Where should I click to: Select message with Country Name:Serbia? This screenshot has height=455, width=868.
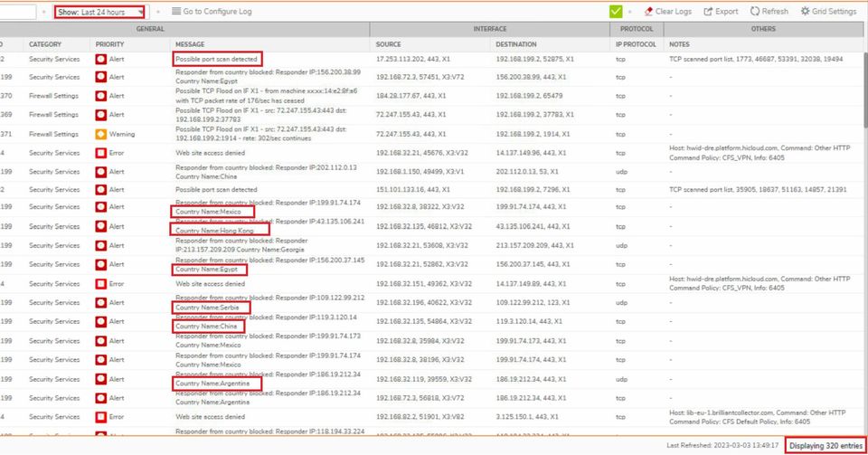269,302
